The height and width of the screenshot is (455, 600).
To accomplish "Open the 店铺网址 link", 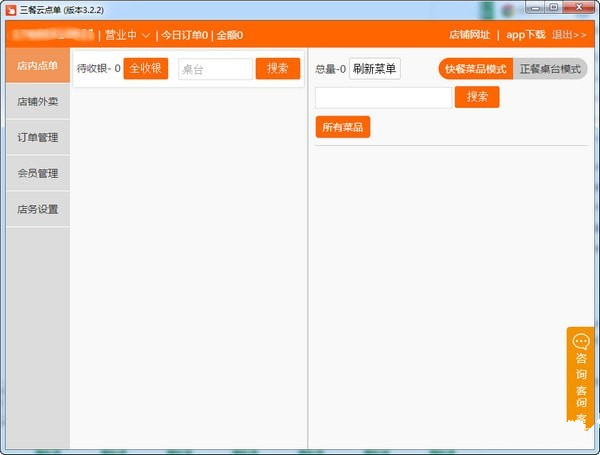I will (470, 35).
